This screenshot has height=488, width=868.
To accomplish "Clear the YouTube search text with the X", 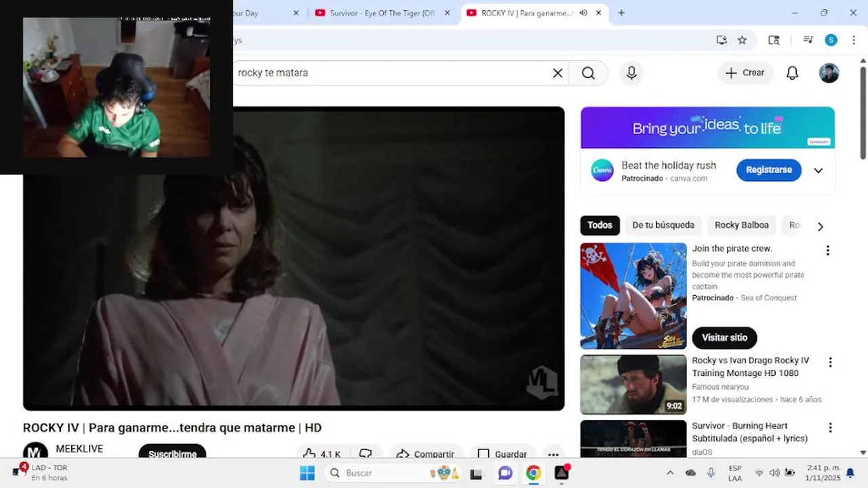I will pyautogui.click(x=557, y=73).
